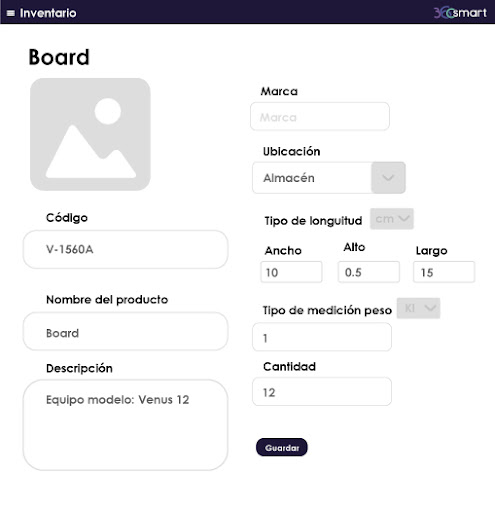This screenshot has width=495, height=512.
Task: Click the Nombre del producto field
Action: click(x=125, y=332)
